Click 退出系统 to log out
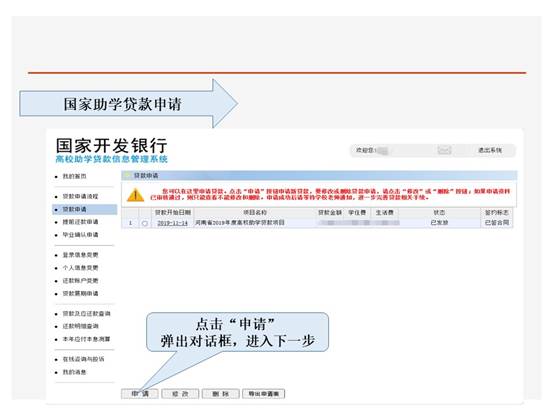This screenshot has height=415, width=553. point(490,150)
